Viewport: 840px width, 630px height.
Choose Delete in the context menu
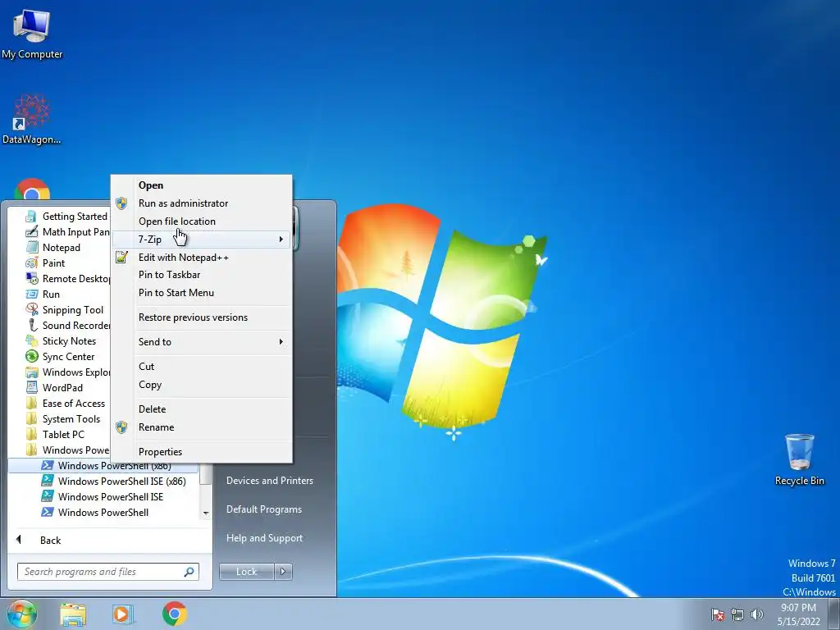pos(202,409)
